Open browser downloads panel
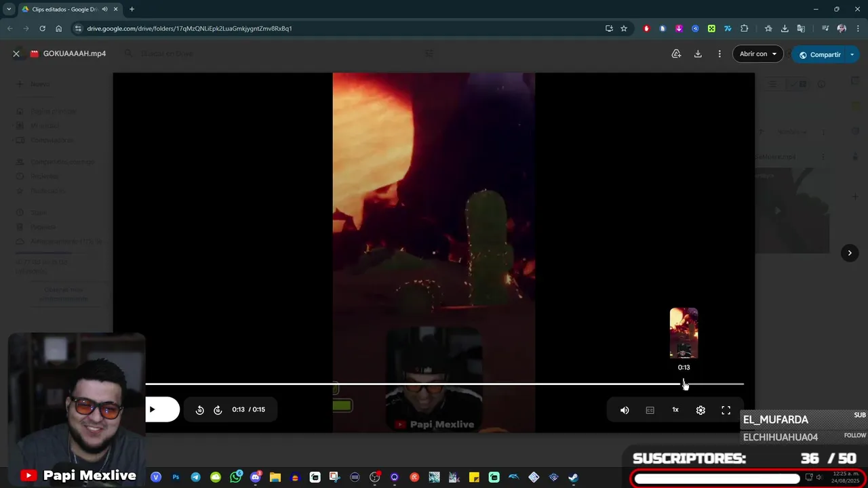The height and width of the screenshot is (488, 868). coord(785,28)
